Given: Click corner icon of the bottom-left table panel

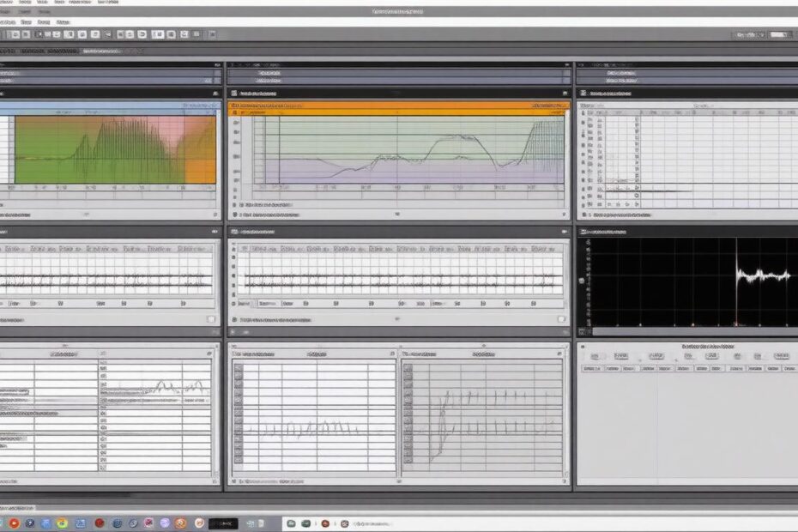Looking at the screenshot, I should coord(209,354).
